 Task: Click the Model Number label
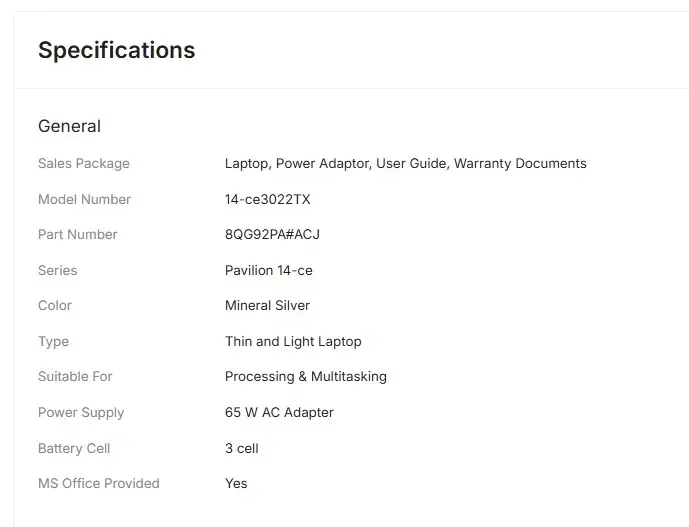(x=84, y=199)
